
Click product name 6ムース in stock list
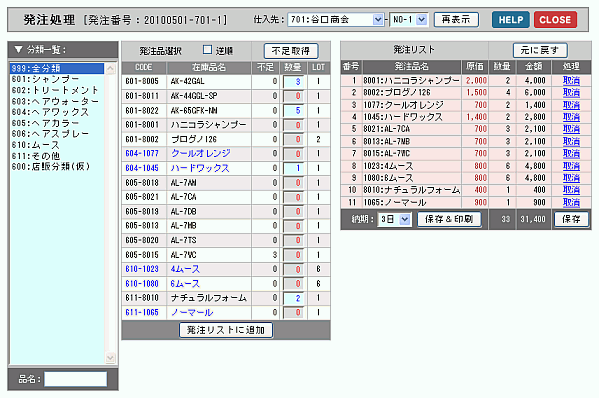[x=185, y=283]
